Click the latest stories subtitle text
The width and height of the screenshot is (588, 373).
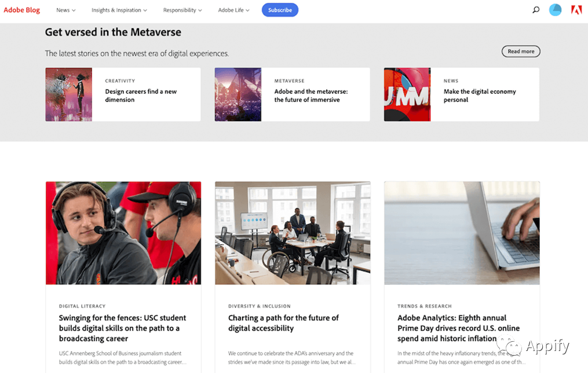pyautogui.click(x=137, y=54)
